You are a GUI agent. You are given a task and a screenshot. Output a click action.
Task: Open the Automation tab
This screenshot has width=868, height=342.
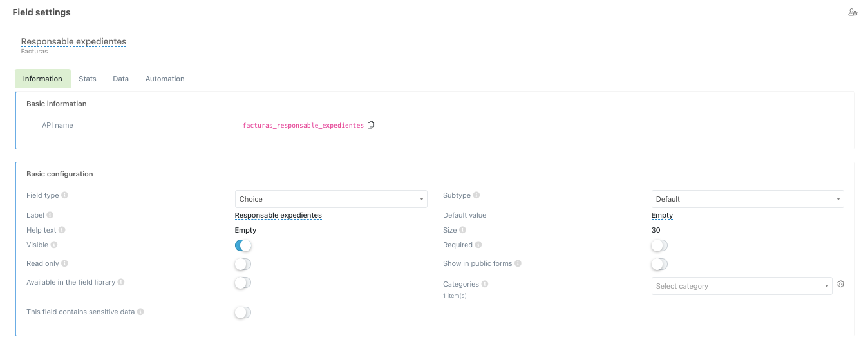pos(165,79)
